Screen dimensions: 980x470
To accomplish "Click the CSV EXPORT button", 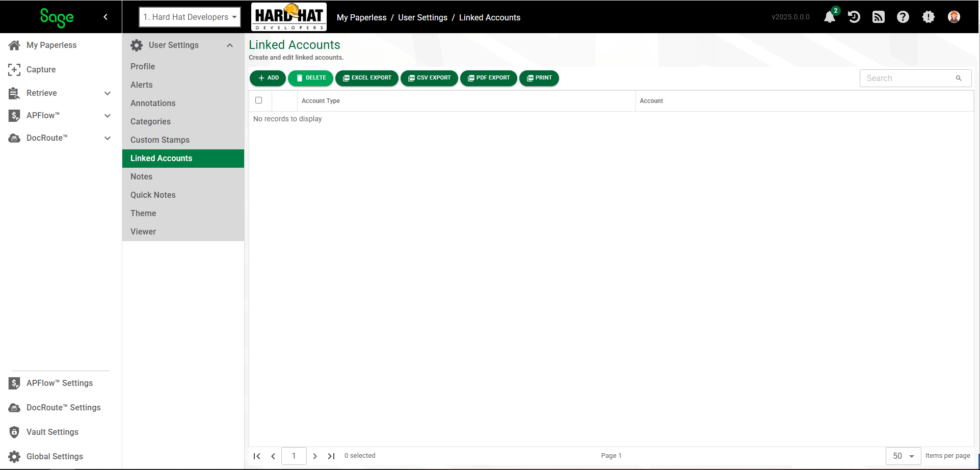I will tap(429, 78).
